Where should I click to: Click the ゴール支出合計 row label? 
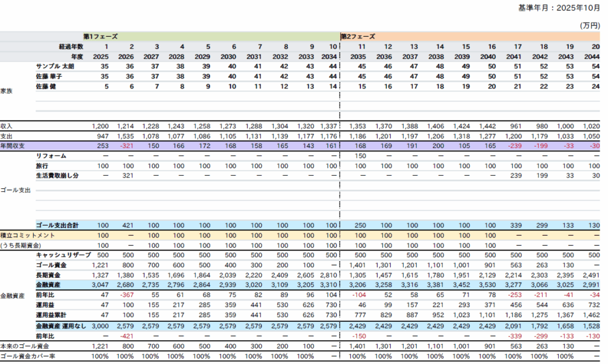tap(58, 226)
